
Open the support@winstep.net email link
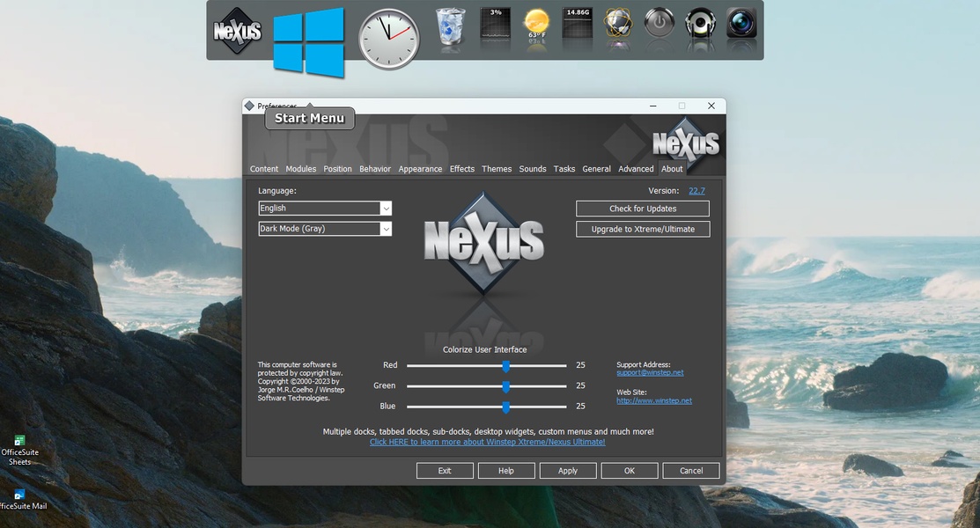coord(650,373)
